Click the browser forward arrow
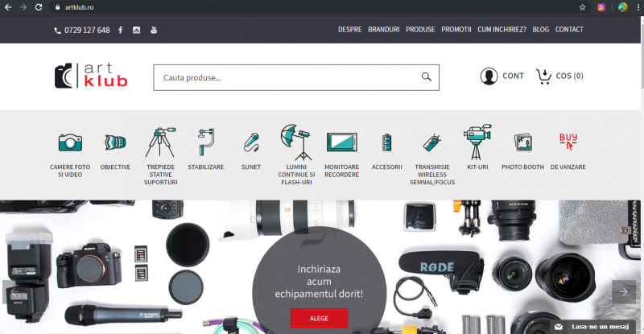 (x=23, y=7)
